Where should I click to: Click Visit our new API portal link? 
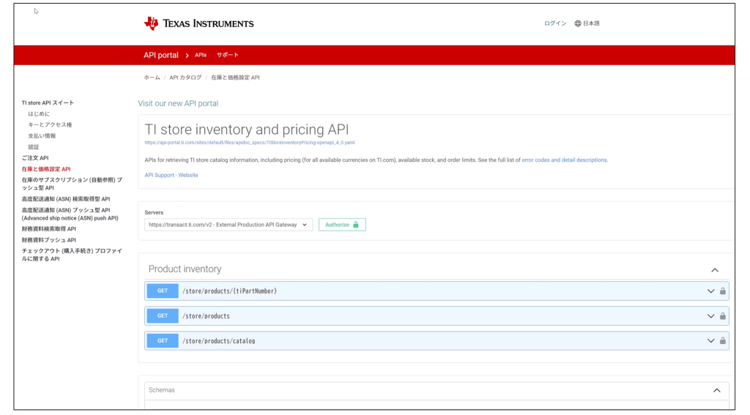[178, 103]
